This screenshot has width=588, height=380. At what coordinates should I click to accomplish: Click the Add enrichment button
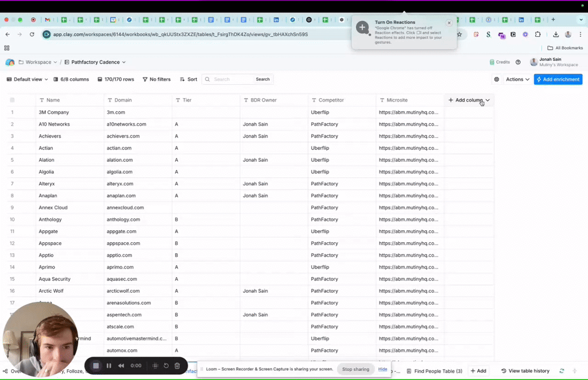(x=558, y=79)
